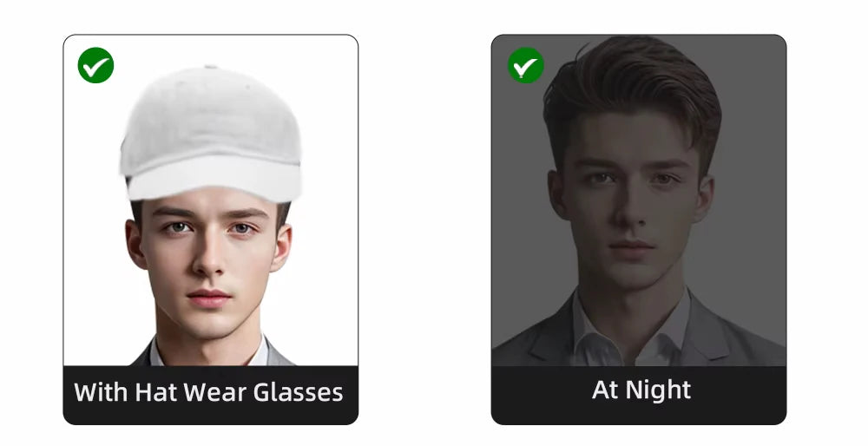The height and width of the screenshot is (446, 868).
Task: Click the brim of the white cap
Action: point(214,177)
